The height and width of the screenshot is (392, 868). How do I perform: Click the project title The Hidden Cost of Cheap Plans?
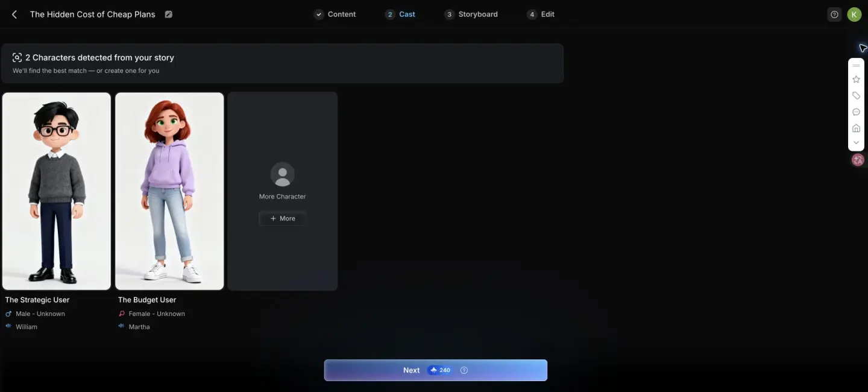93,14
